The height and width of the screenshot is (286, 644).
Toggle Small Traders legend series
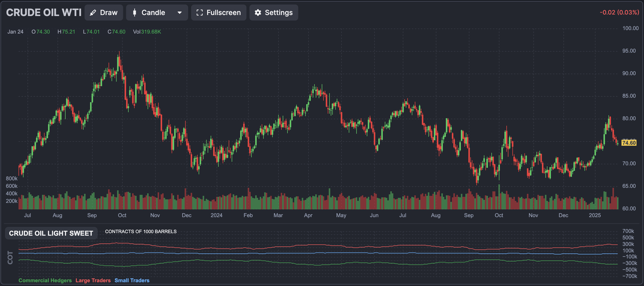[132, 280]
